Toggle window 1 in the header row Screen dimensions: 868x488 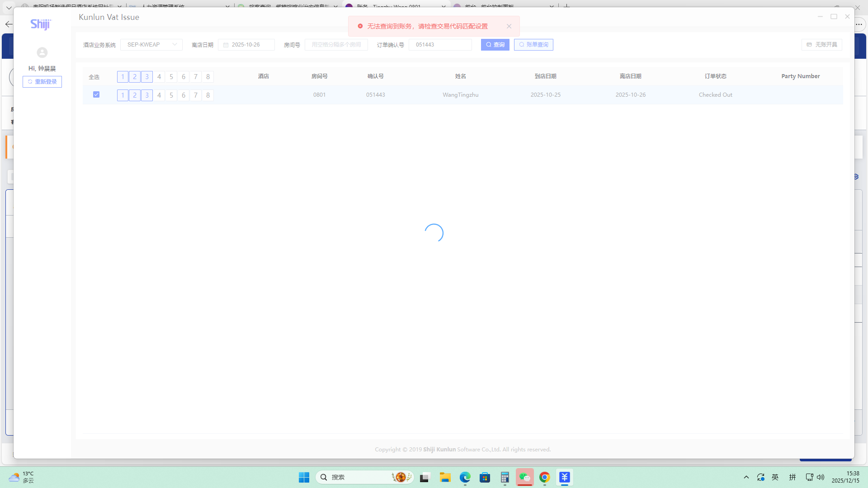coord(123,77)
